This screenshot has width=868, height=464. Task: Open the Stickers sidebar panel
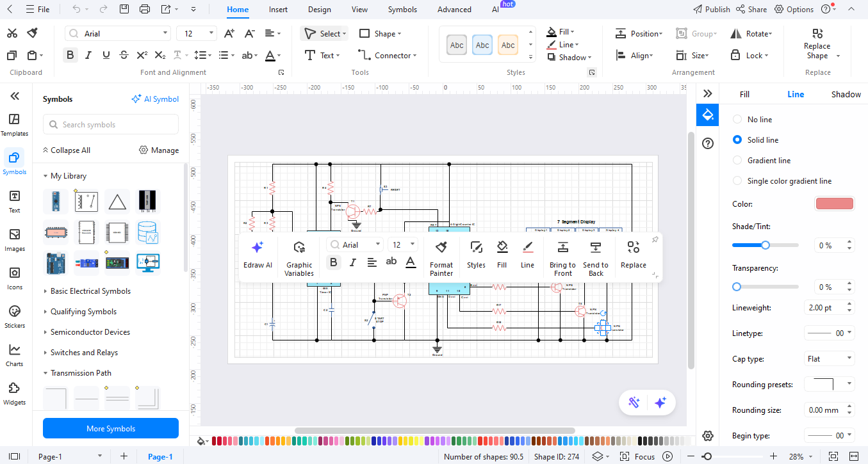pos(14,316)
